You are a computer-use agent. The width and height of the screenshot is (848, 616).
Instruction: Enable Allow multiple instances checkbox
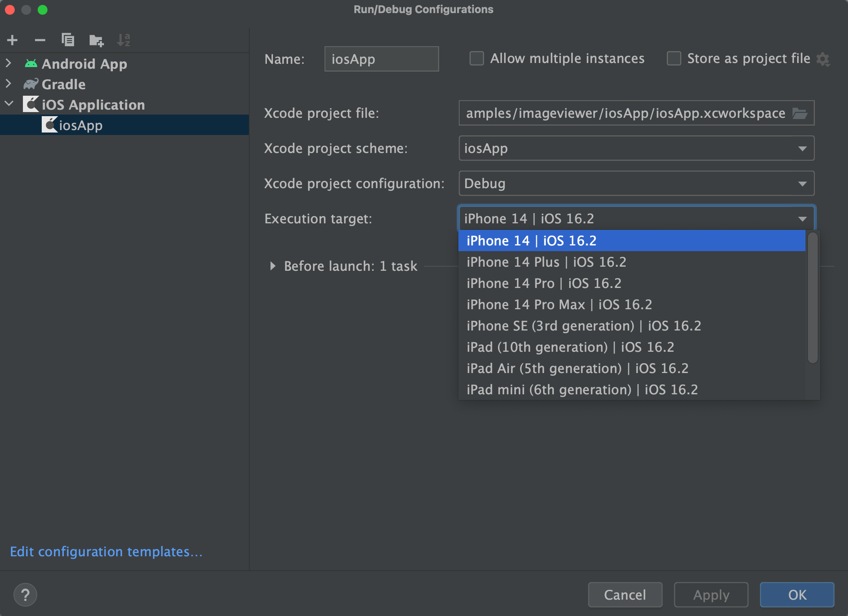pos(476,58)
